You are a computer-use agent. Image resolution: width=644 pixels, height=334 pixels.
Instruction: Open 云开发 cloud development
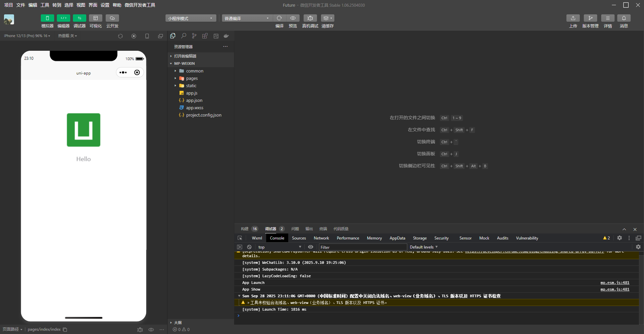[x=112, y=18]
